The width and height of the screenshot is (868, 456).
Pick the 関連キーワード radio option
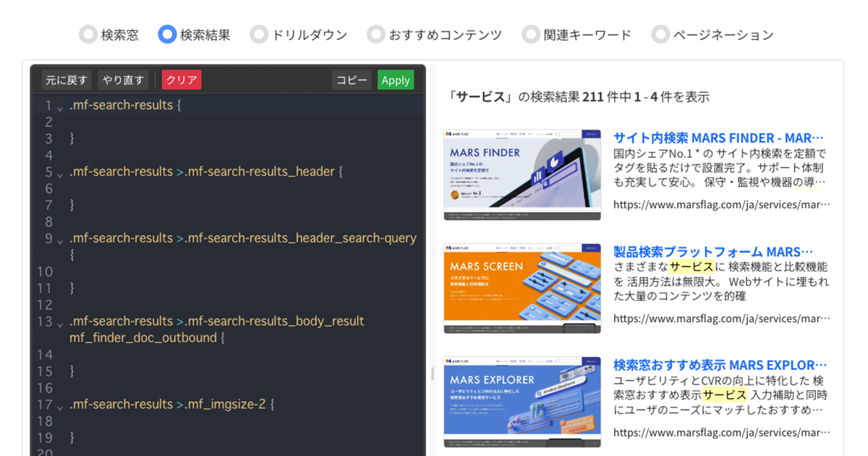[531, 34]
